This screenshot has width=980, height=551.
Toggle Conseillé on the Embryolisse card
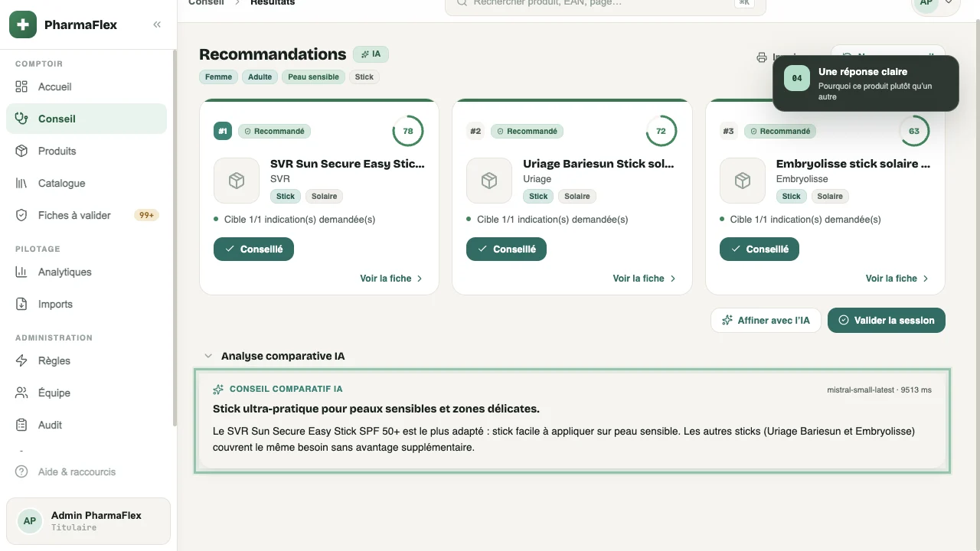[x=759, y=249]
